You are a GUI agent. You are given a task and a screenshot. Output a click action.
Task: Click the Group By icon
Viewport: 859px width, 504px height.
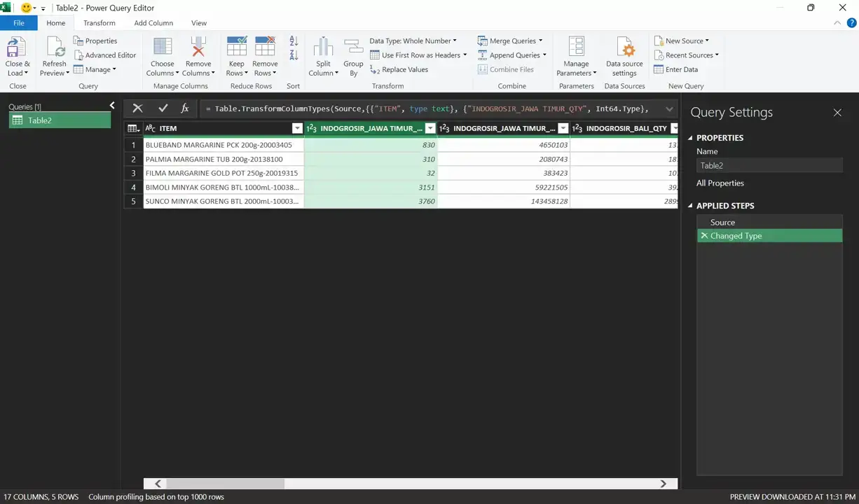353,47
